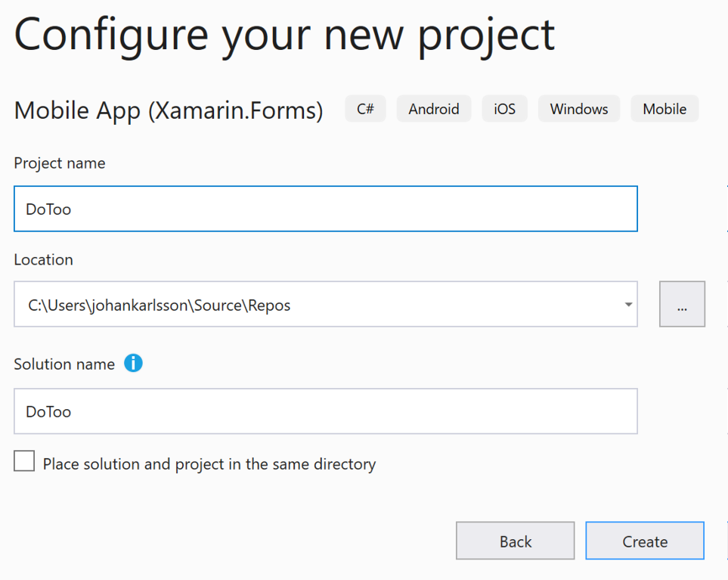This screenshot has height=580, width=728.
Task: Click the Location path text C:\Users\johankarlsson\Source\Repos
Action: [160, 305]
